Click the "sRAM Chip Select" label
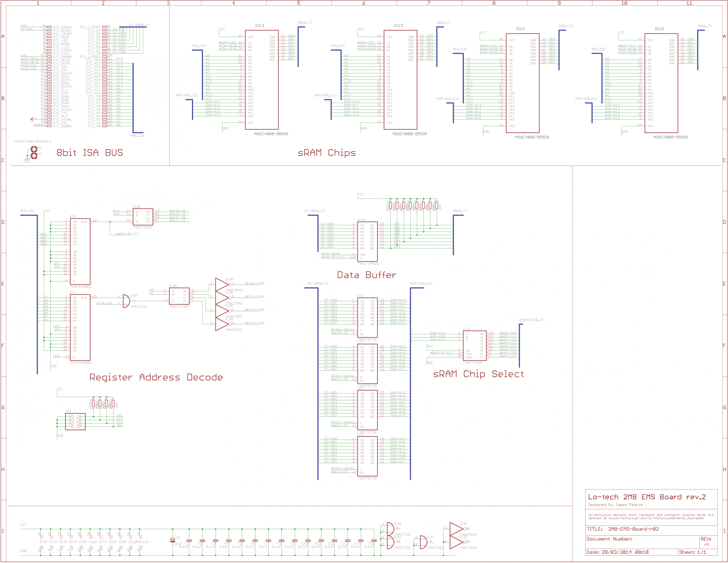The width and height of the screenshot is (728, 563). pyautogui.click(x=478, y=374)
